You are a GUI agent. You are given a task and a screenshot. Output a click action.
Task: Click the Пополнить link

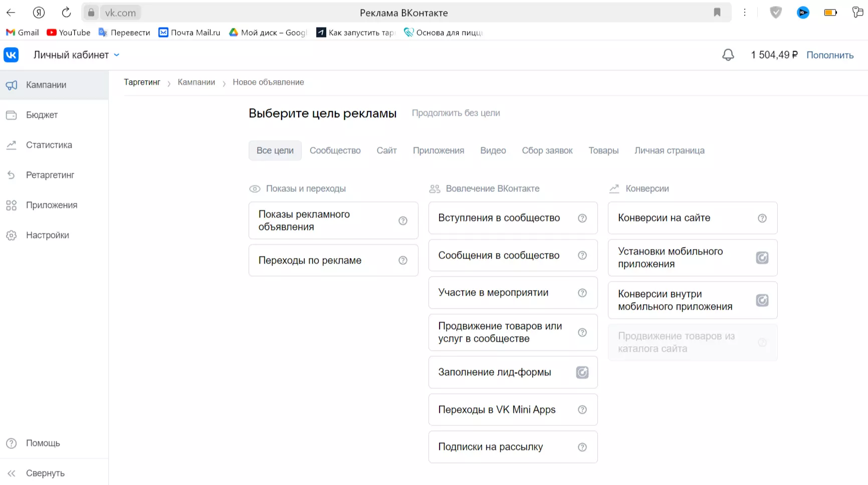(x=829, y=55)
